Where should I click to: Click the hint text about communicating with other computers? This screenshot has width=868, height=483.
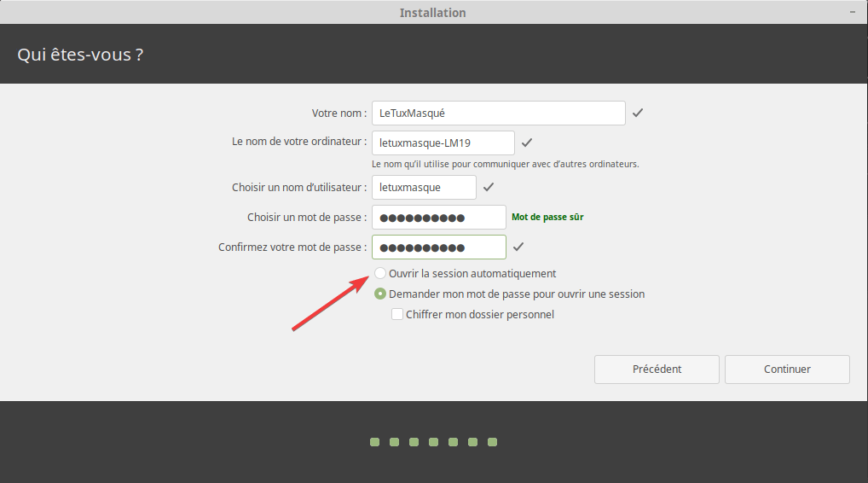point(506,164)
